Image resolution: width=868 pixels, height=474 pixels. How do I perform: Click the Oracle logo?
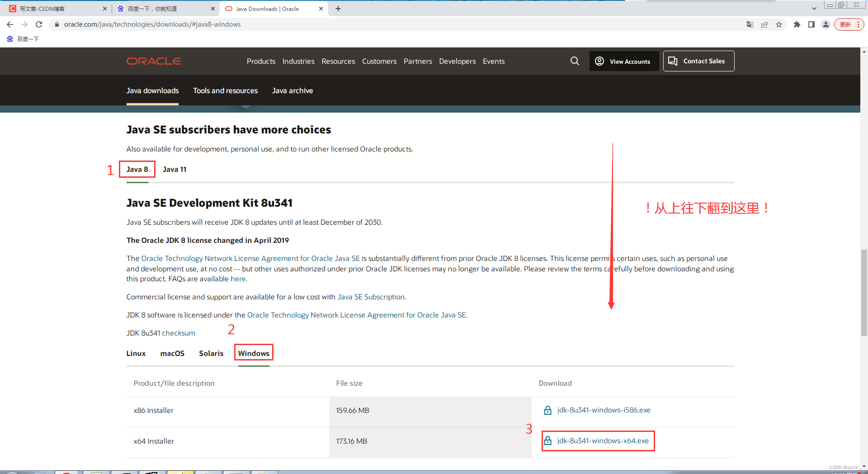pyautogui.click(x=154, y=61)
